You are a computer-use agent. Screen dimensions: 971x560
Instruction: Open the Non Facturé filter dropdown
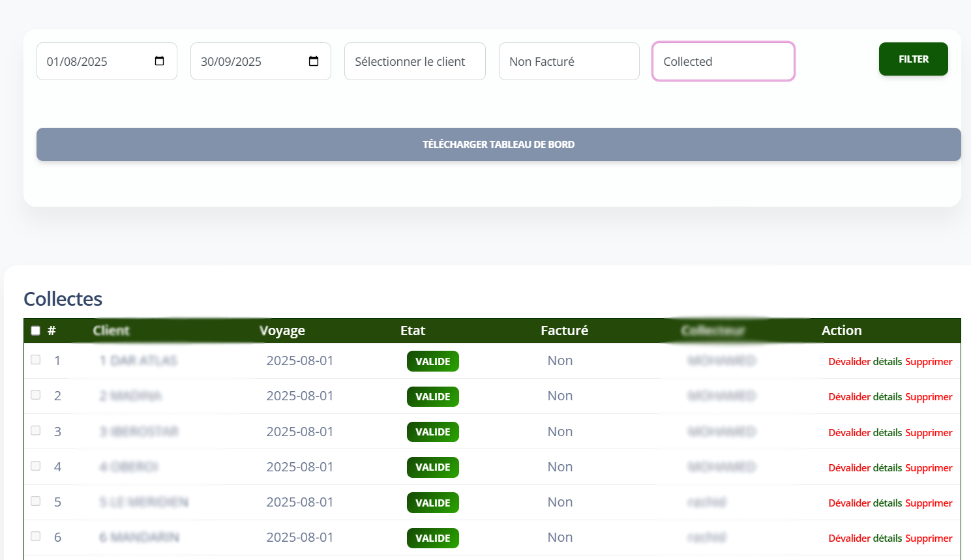pyautogui.click(x=569, y=61)
